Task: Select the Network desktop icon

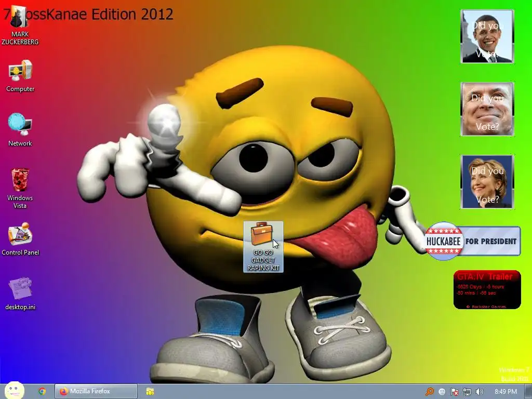Action: (x=20, y=129)
